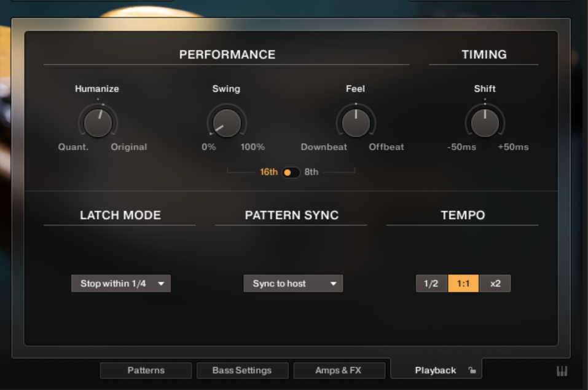Click the Swing knob

(227, 123)
